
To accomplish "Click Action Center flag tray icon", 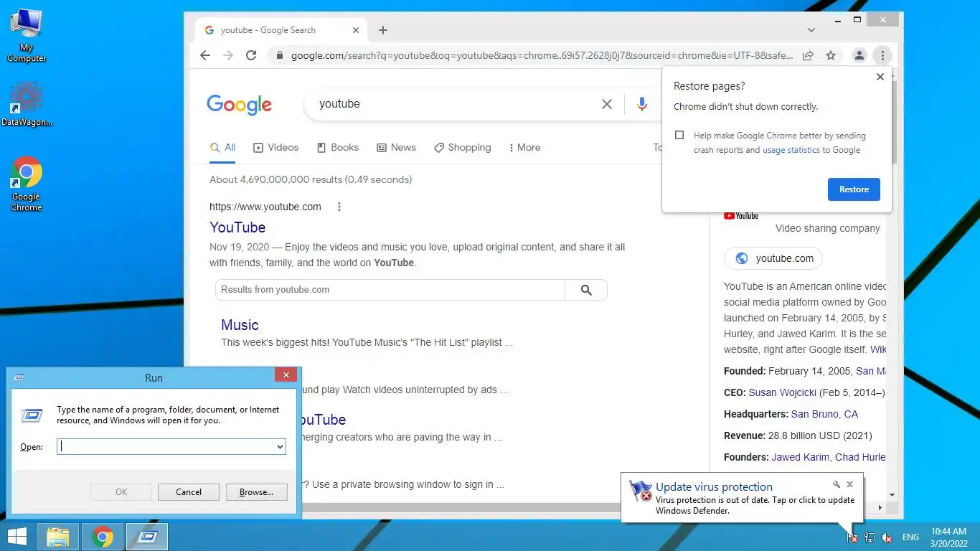I will [852, 537].
